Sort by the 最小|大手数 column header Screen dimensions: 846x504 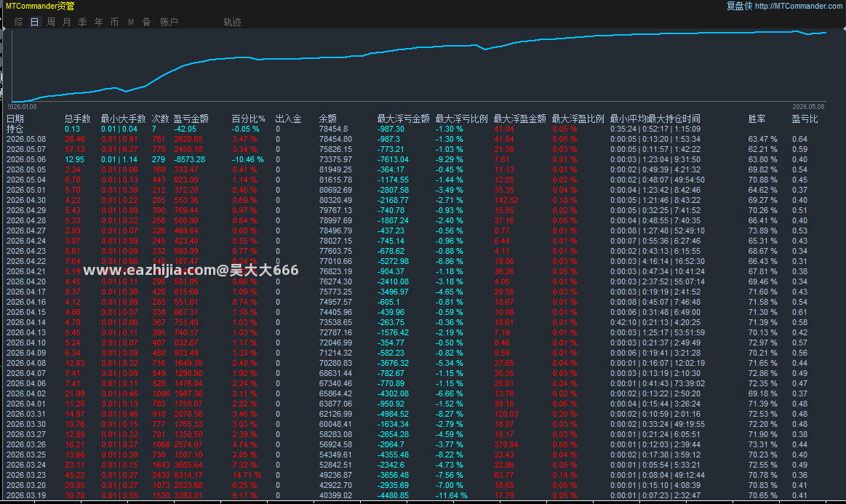[x=123, y=119]
